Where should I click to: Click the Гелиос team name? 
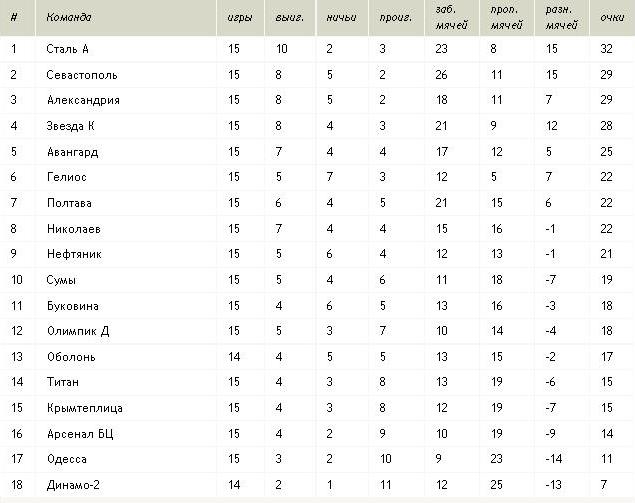coord(67,177)
